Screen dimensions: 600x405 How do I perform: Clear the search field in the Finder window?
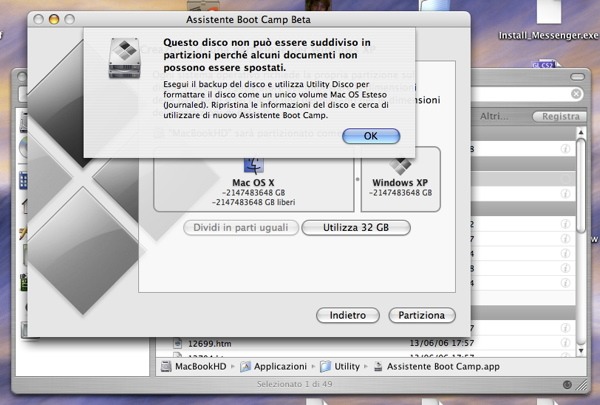click(x=576, y=94)
